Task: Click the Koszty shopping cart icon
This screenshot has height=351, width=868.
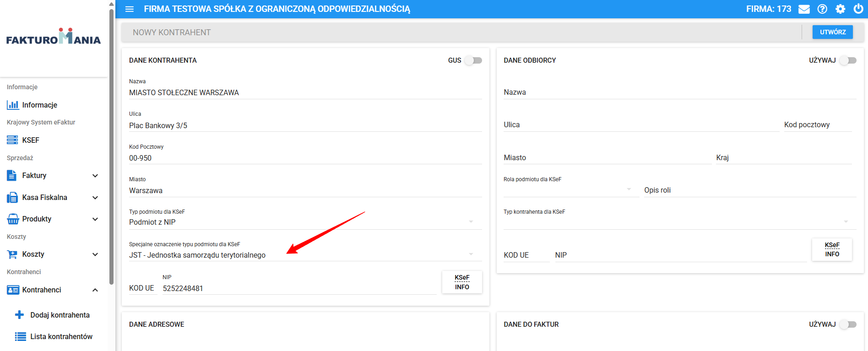Action: [x=12, y=254]
